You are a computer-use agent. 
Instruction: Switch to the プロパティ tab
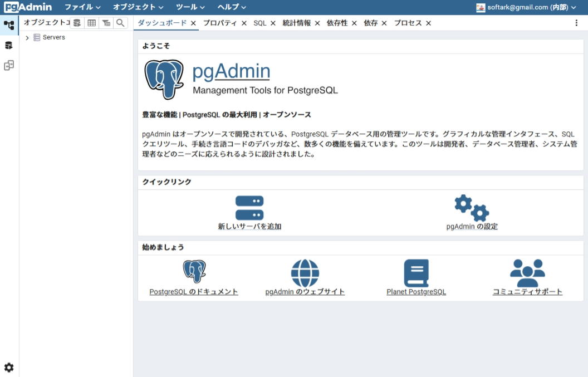[220, 23]
